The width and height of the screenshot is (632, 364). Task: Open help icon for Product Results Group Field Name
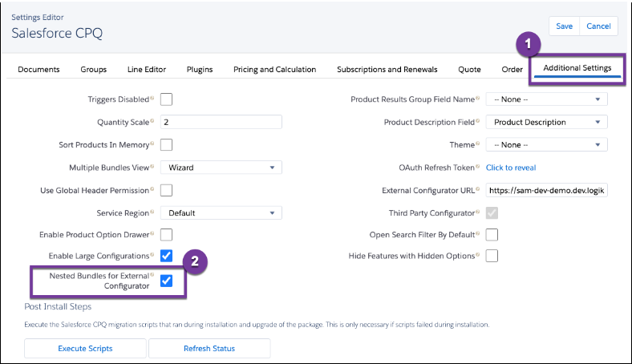(478, 98)
